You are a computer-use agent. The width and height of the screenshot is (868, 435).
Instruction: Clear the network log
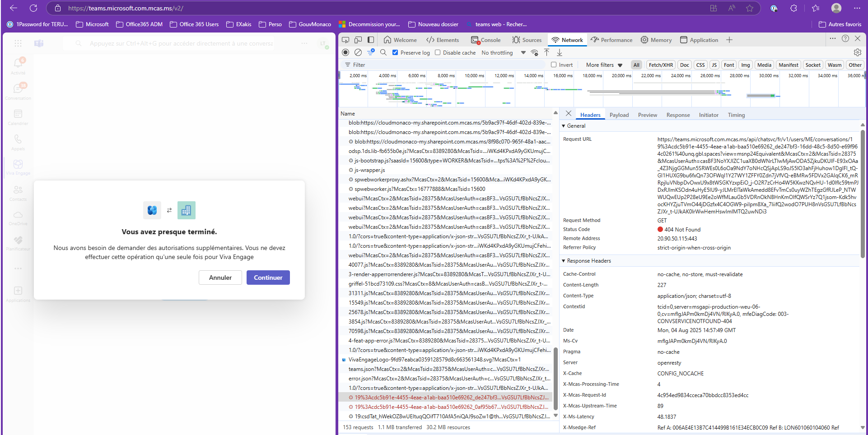[x=358, y=52]
